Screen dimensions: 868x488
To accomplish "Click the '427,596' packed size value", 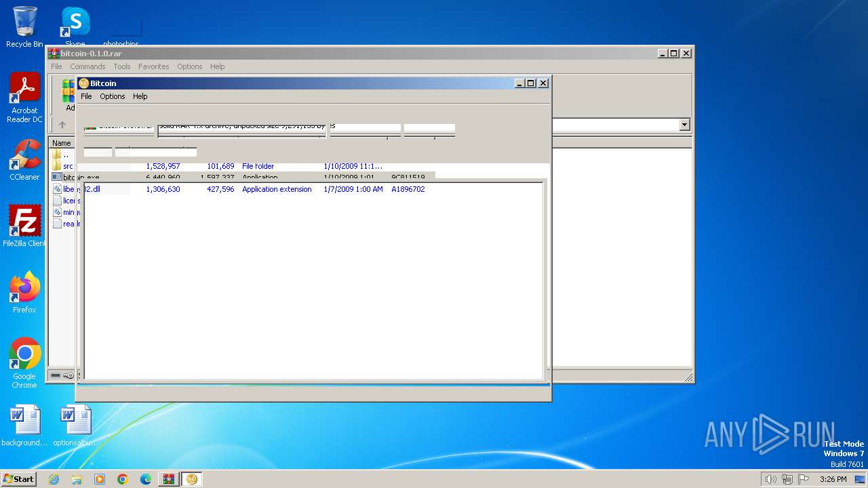I will (220, 189).
